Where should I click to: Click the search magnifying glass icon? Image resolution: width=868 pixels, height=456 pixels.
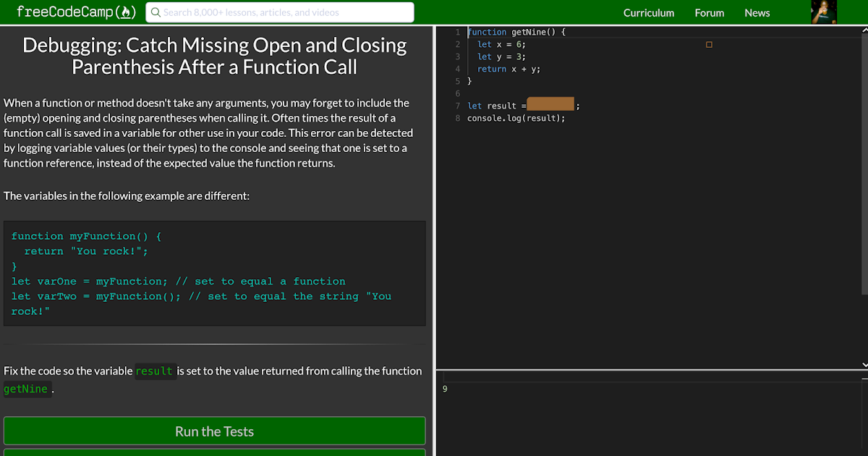tap(155, 12)
